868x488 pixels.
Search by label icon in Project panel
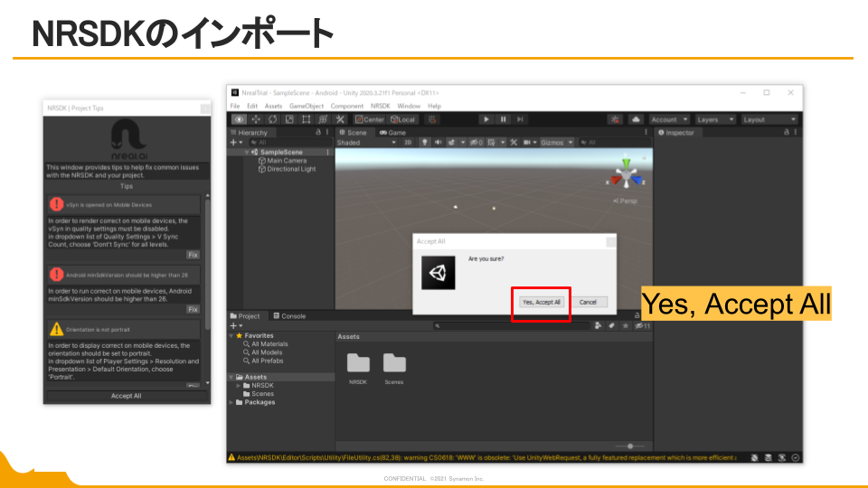611,326
